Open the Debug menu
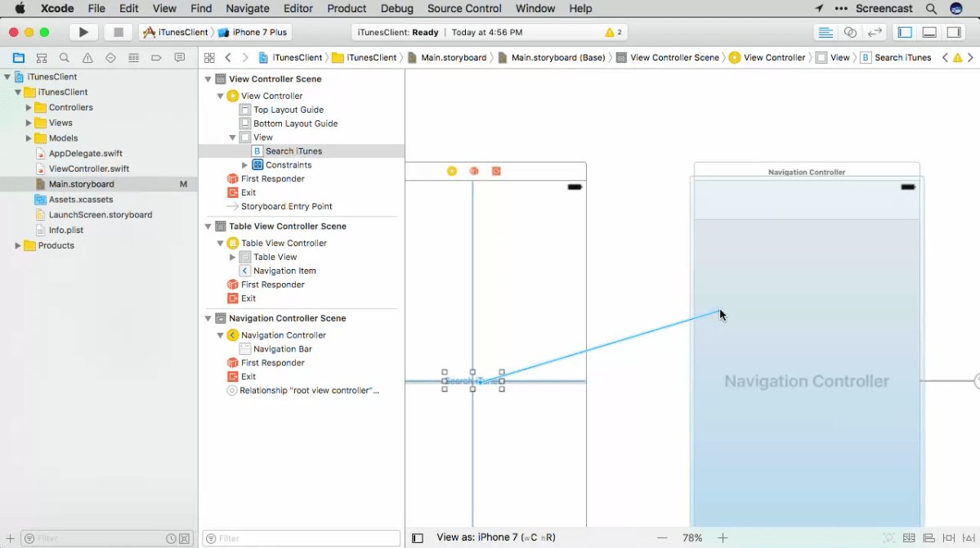The width and height of the screenshot is (980, 548). pos(397,8)
